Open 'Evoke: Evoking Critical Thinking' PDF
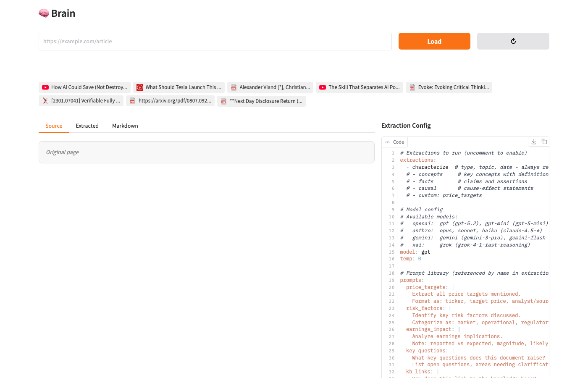Image resolution: width=588 pixels, height=378 pixels. click(449, 87)
